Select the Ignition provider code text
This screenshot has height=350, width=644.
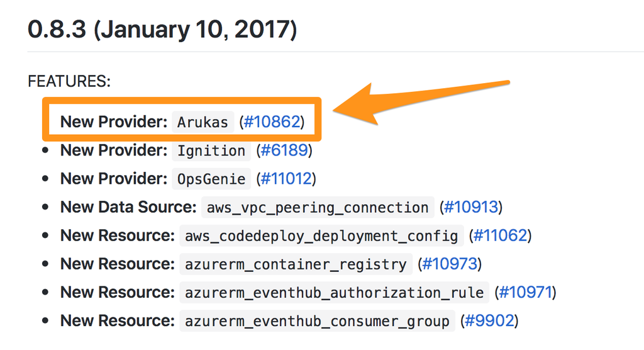(211, 150)
